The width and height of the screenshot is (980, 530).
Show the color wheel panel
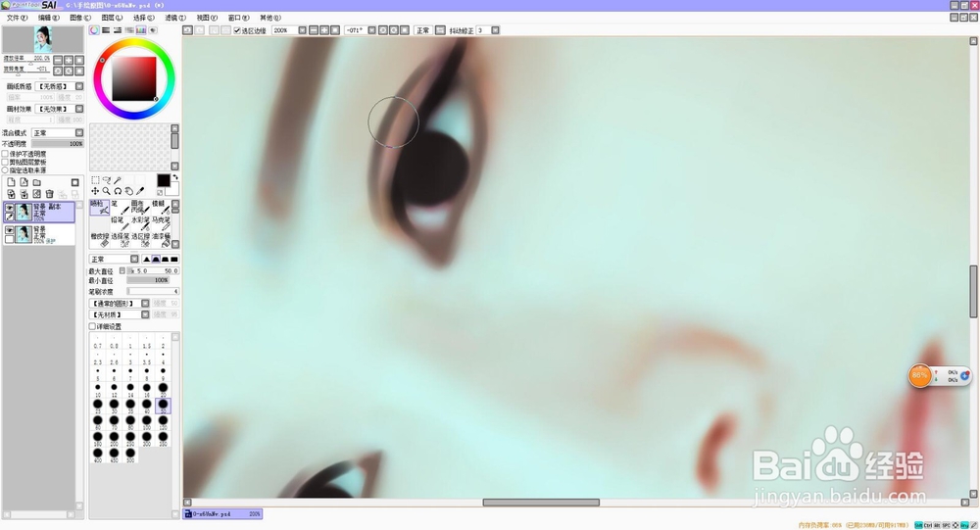click(x=94, y=30)
